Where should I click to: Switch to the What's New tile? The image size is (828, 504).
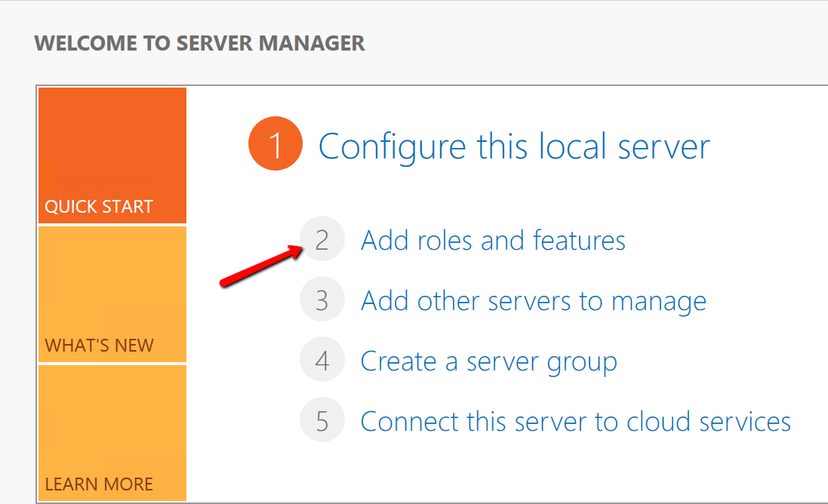(x=112, y=294)
